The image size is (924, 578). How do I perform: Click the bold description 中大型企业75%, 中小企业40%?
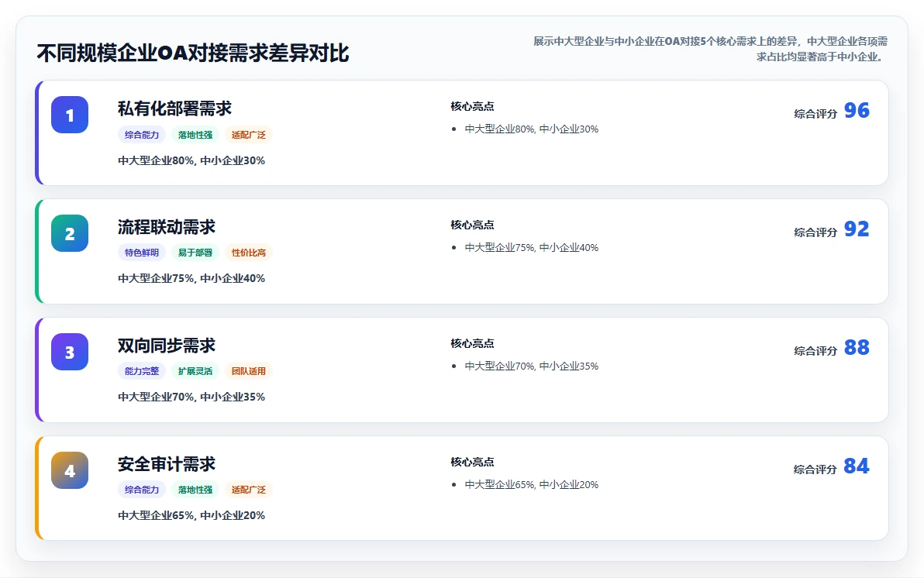click(191, 278)
